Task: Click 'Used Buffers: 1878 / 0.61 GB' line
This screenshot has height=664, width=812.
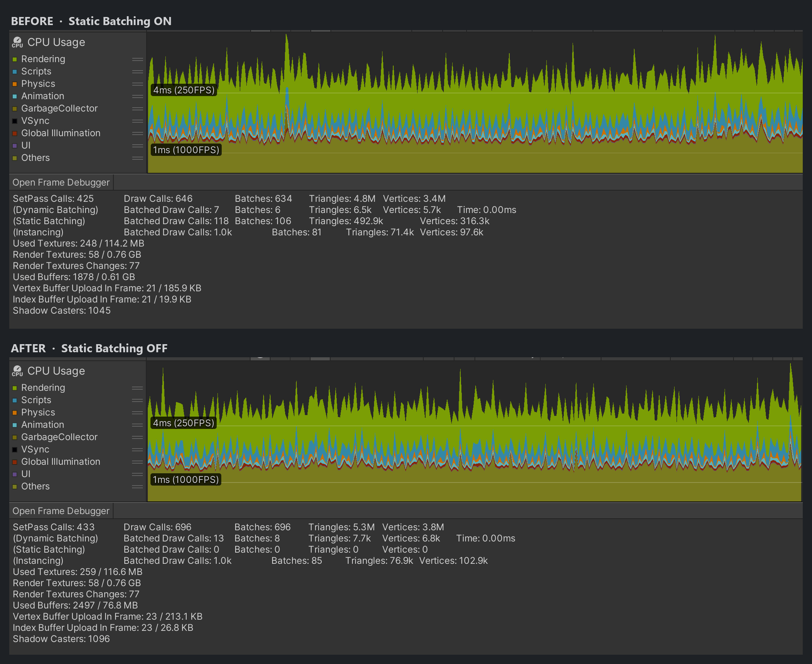Action: tap(74, 277)
